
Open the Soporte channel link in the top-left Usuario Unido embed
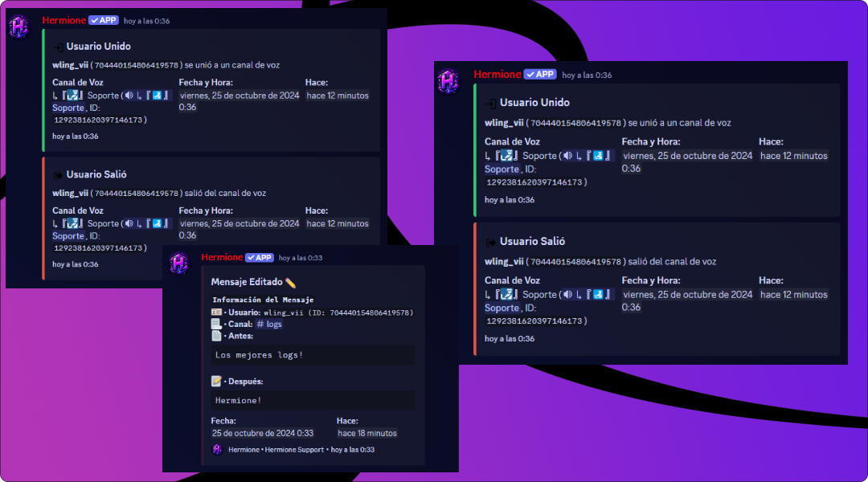point(68,108)
